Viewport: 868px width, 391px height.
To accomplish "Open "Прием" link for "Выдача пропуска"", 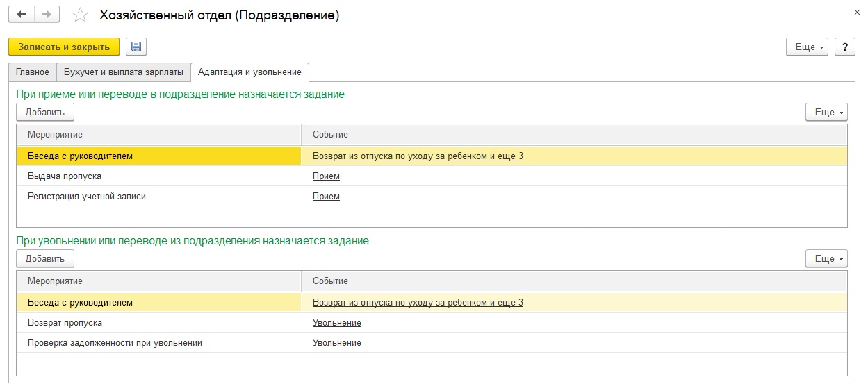I will click(326, 176).
